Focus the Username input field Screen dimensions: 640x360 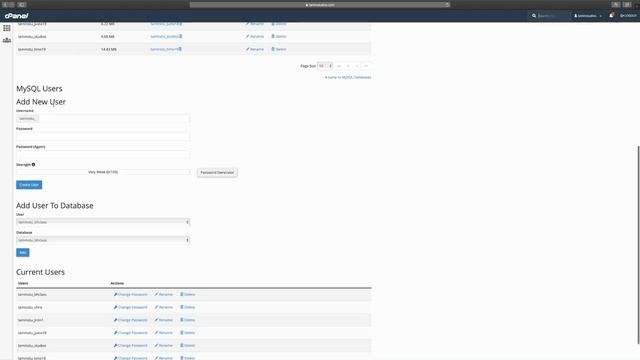click(114, 118)
